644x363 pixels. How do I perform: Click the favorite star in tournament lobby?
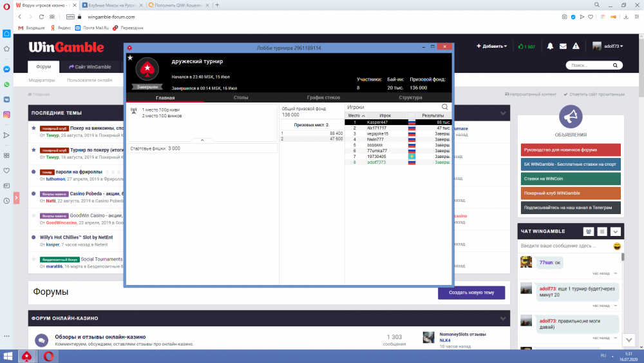click(x=130, y=57)
